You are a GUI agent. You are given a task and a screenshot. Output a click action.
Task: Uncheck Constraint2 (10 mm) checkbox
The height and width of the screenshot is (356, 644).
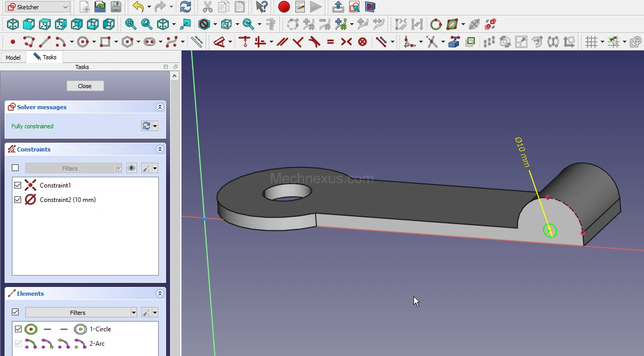(18, 200)
